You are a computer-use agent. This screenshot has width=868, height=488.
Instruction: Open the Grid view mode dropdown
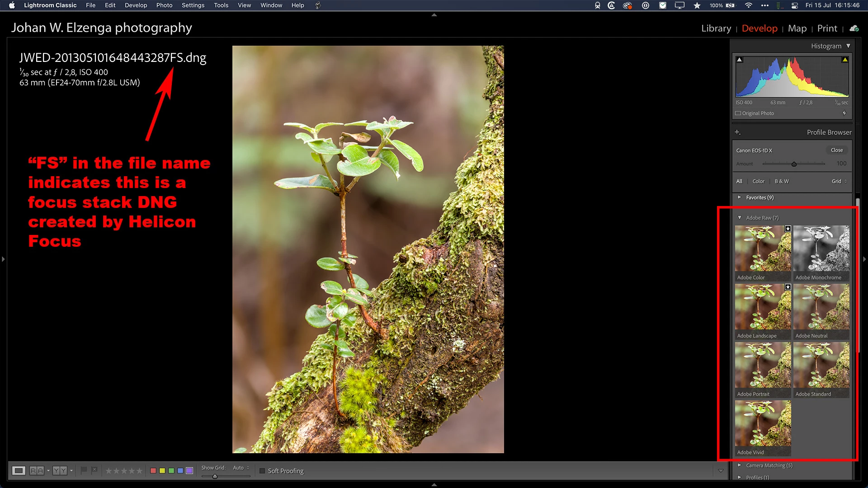(x=839, y=181)
